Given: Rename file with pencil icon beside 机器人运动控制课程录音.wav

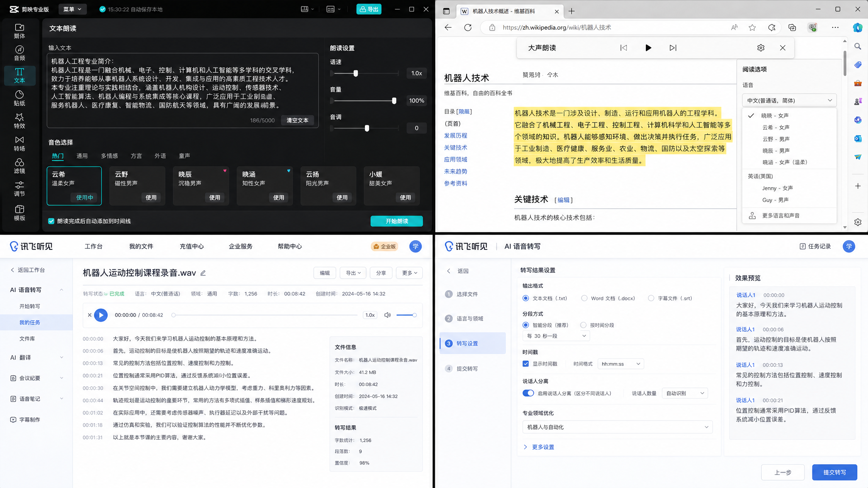Looking at the screenshot, I should (203, 273).
